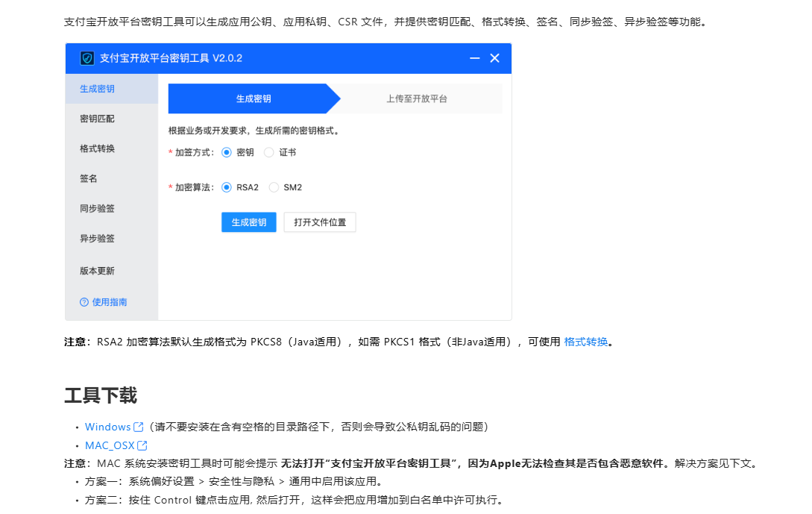Screen dimensions: 812x514
Task: Click external link icon next to Windows
Action: click(138, 427)
